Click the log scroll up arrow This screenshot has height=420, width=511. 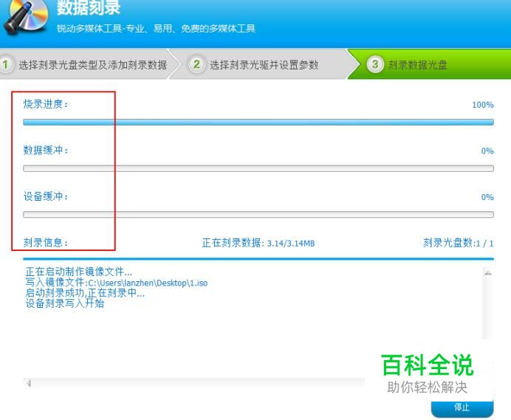coord(488,273)
